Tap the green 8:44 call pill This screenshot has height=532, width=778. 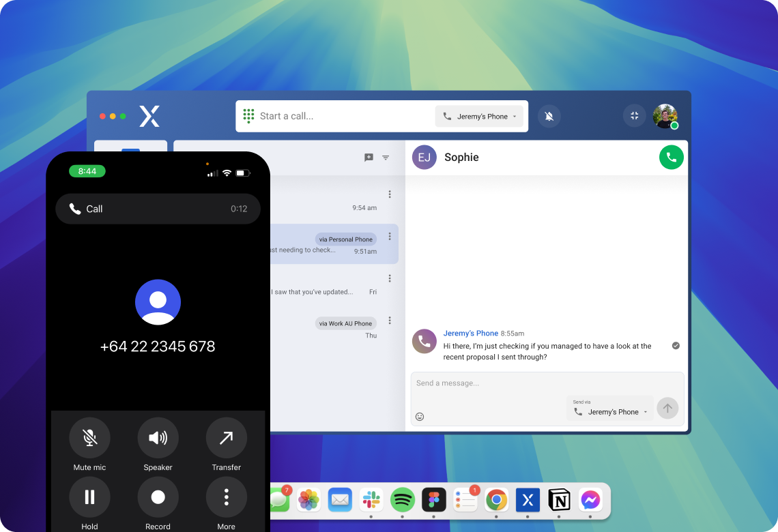[87, 171]
